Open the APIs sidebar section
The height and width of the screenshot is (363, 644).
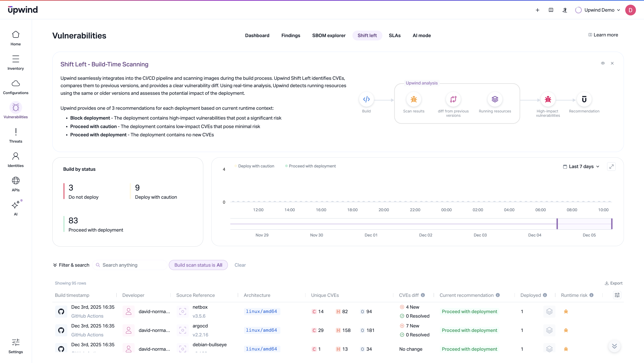pos(15,184)
